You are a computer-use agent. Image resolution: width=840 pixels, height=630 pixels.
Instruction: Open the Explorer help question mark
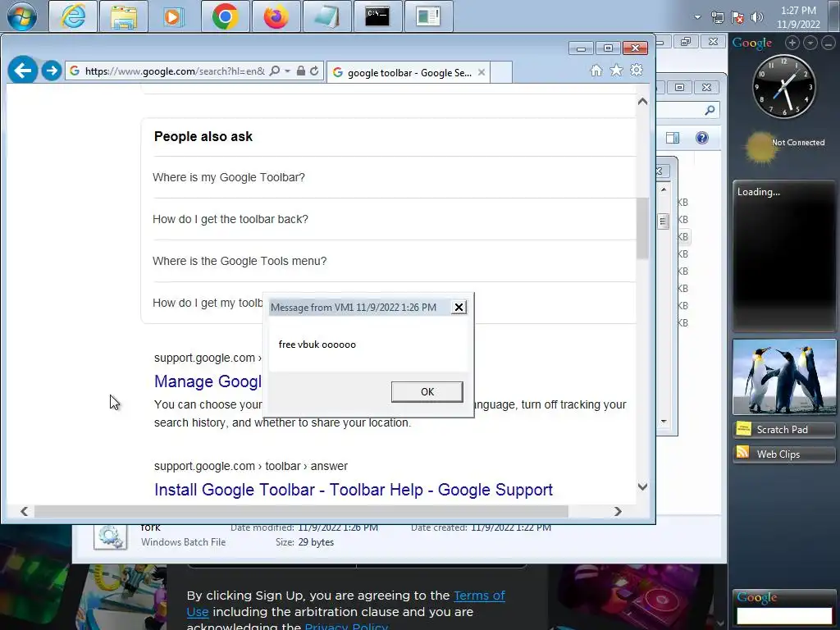point(702,138)
